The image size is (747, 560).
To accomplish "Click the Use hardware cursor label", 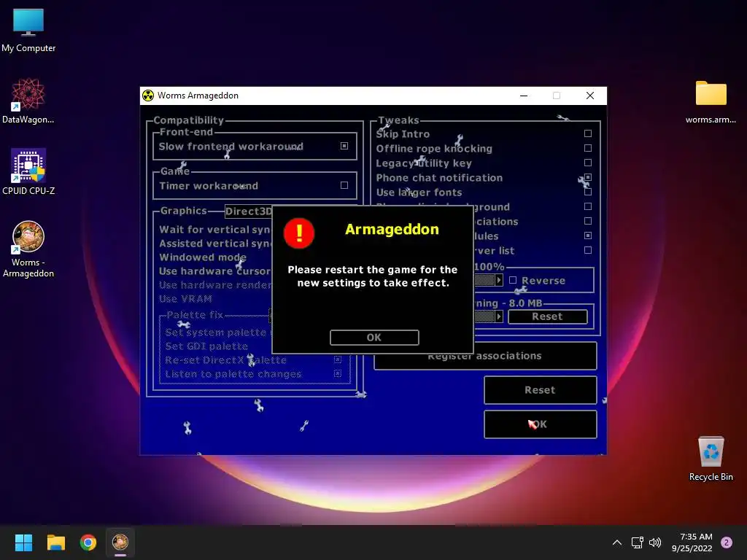I will [x=215, y=271].
